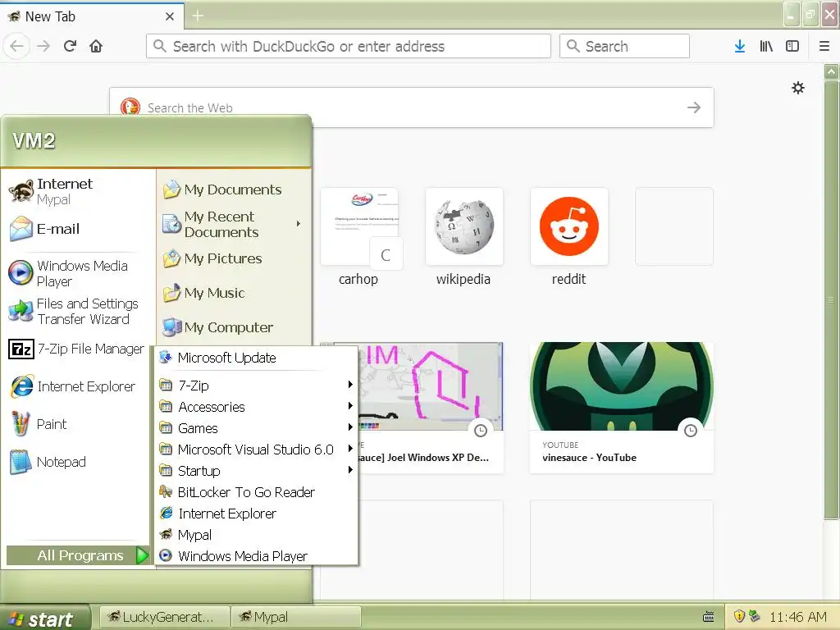840x630 pixels.
Task: Expand the 7-Zip programs folder
Action: (256, 386)
